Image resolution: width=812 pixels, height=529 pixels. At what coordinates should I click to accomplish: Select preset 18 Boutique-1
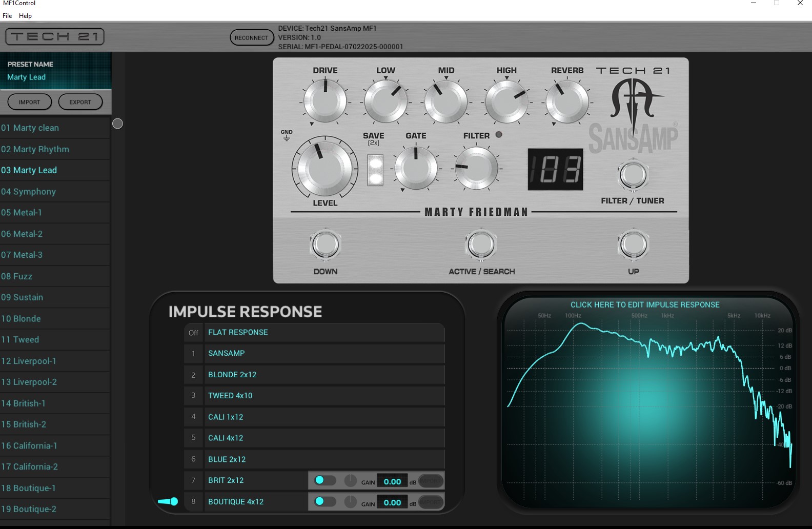click(55, 488)
